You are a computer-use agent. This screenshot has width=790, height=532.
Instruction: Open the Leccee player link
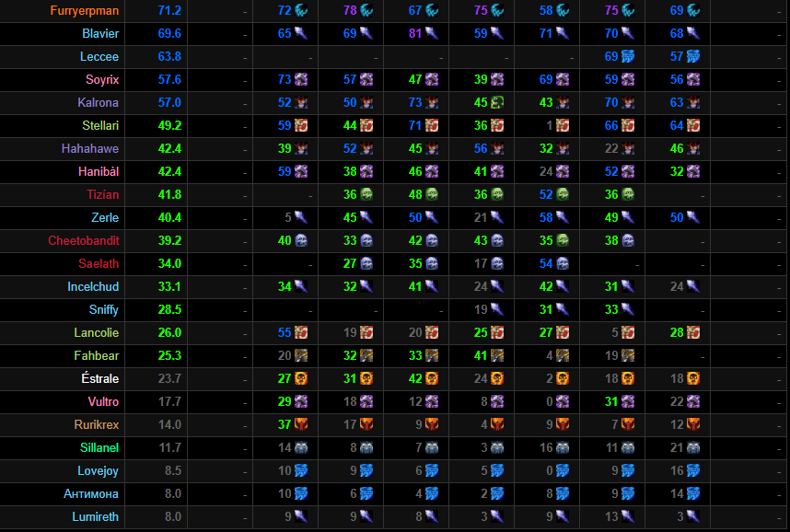pos(99,56)
